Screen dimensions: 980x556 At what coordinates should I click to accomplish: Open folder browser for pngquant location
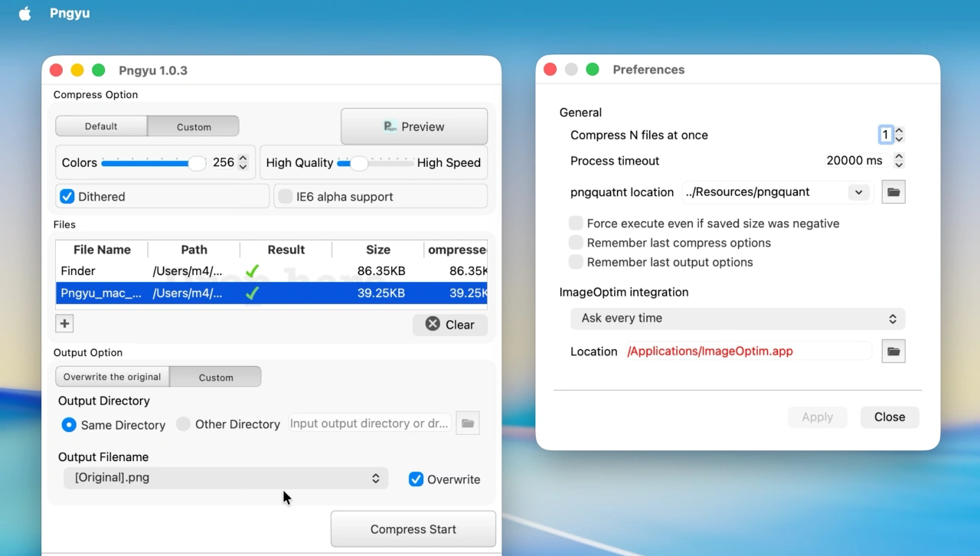[893, 191]
